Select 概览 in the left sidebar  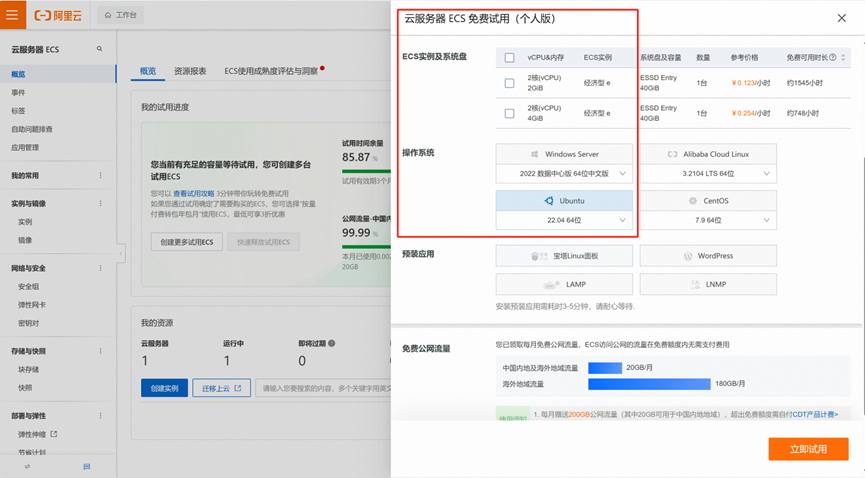[x=58, y=74]
